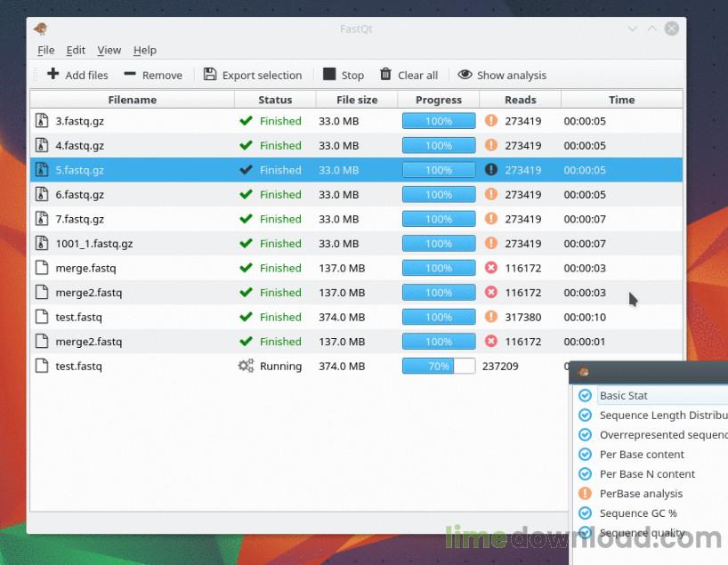Click the FastQt bird icon in title bar

pyautogui.click(x=41, y=28)
